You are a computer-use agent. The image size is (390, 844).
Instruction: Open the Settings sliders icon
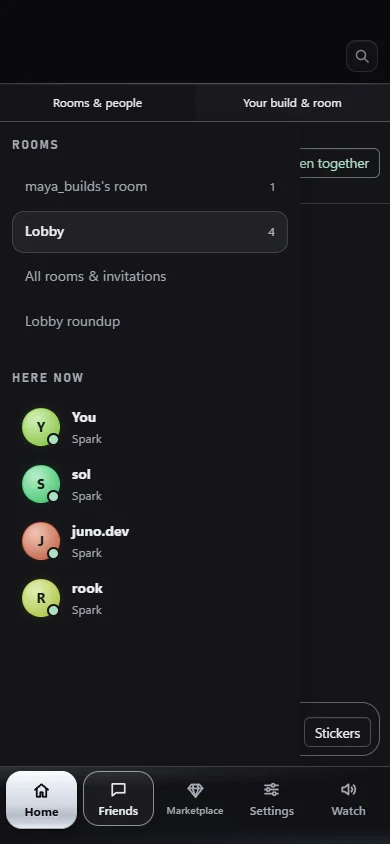point(271,790)
